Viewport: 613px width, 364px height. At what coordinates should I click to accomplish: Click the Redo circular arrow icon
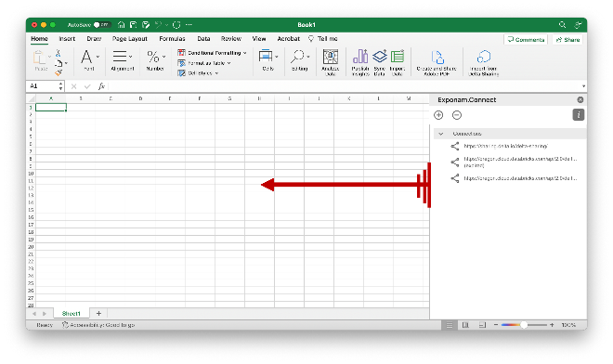(176, 25)
